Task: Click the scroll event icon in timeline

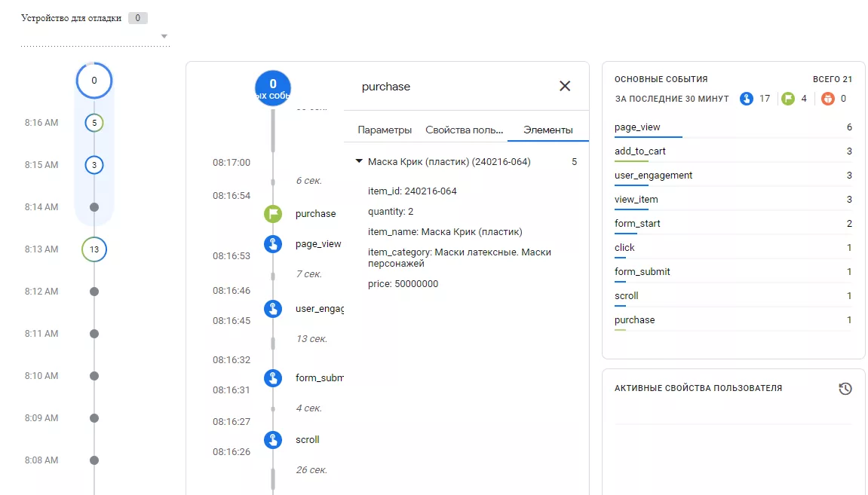Action: coord(273,440)
